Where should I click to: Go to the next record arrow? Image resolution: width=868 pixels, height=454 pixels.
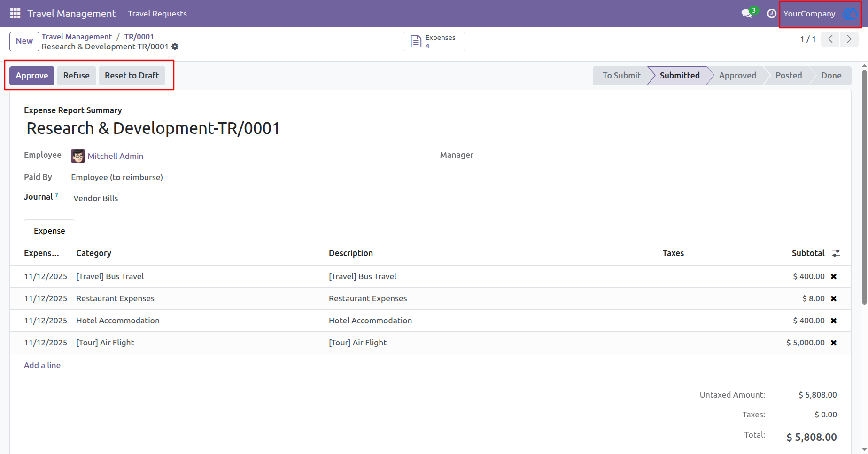849,39
